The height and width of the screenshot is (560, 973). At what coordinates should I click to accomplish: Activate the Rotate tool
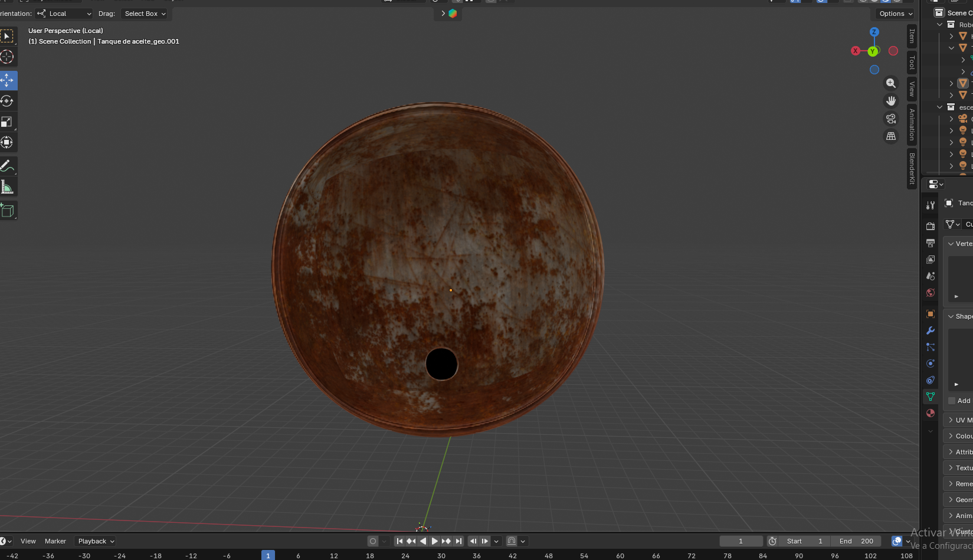tap(7, 101)
